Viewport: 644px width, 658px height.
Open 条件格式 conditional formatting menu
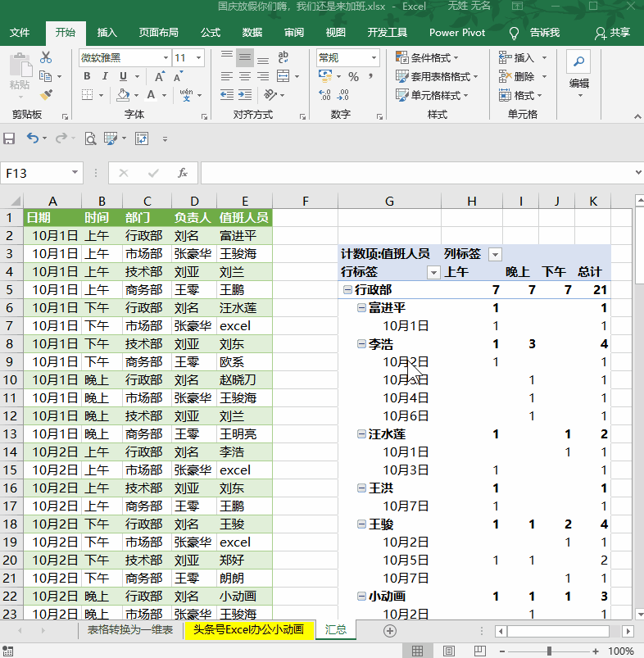coord(427,57)
